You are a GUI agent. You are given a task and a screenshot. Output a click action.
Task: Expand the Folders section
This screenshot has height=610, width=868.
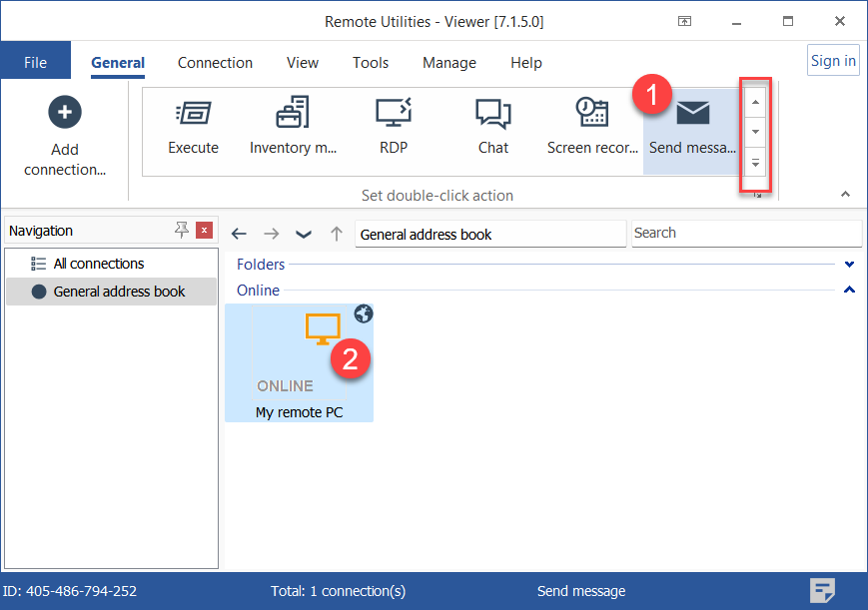tap(849, 265)
